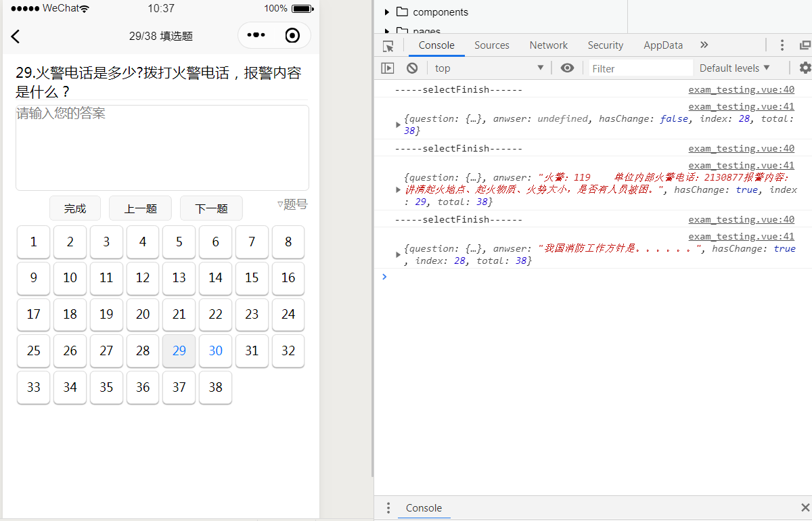Go back using the left chevron

[15, 37]
